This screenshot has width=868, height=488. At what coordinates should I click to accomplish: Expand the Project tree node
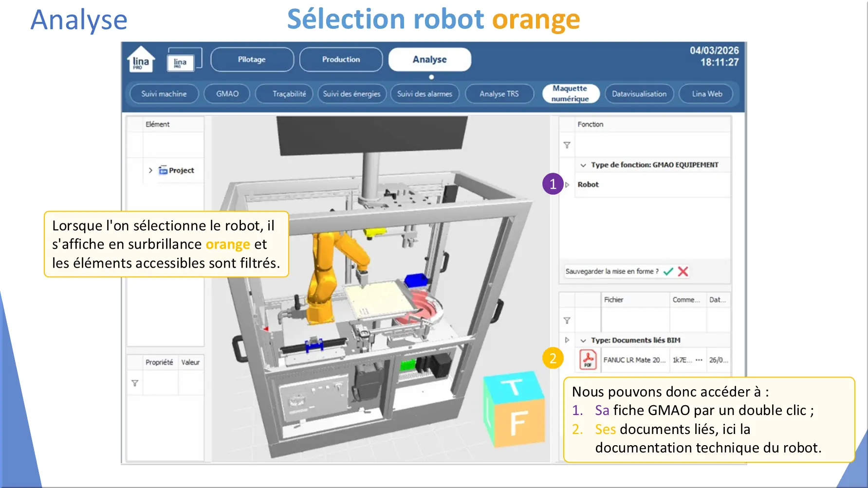pos(150,170)
